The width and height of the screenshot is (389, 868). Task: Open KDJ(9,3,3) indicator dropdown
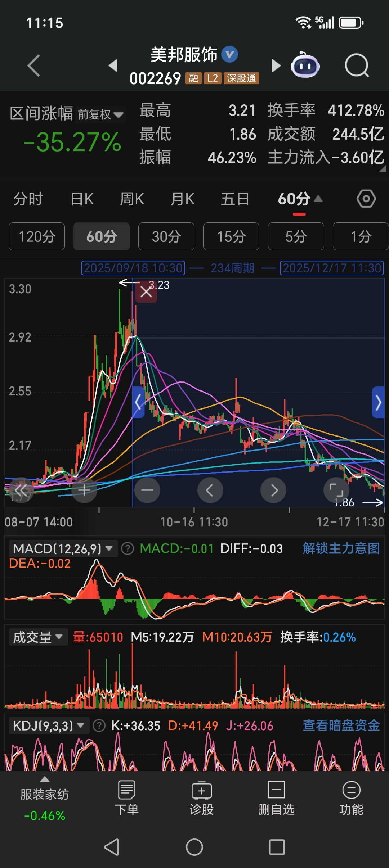pos(49,725)
